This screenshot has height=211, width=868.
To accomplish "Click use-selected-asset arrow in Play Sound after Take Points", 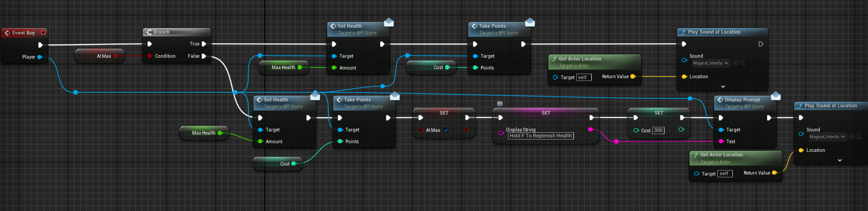I will point(735,63).
